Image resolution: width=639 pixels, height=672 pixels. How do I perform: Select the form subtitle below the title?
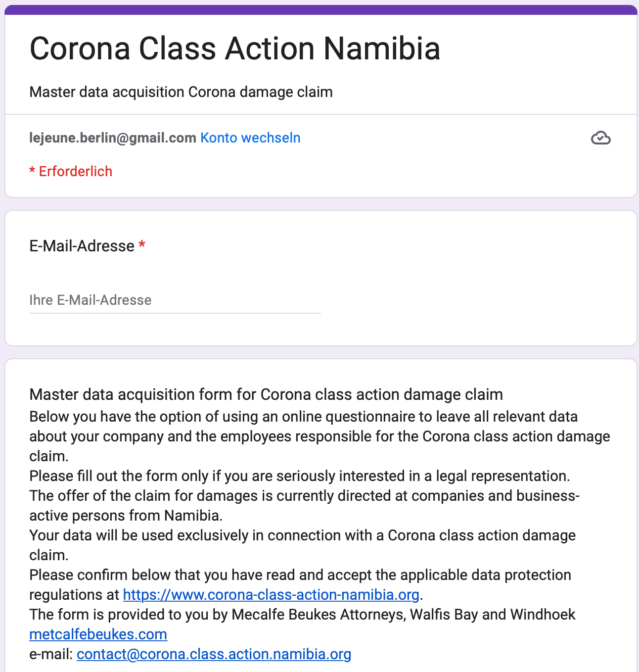click(x=181, y=92)
